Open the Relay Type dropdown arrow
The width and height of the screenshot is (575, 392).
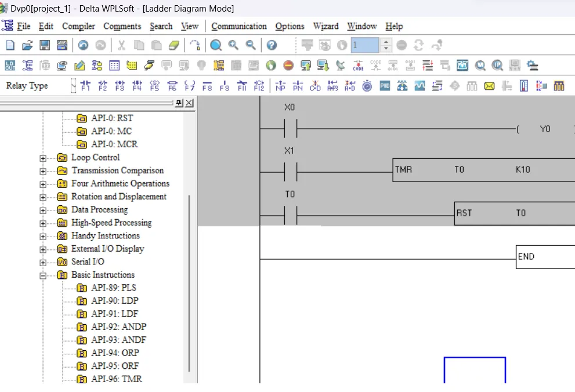point(73,86)
